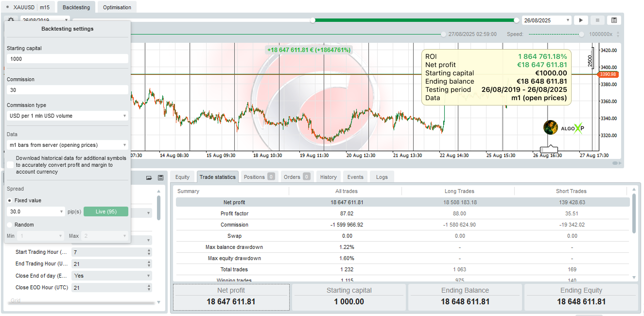
Task: Click the Close EOD Hour stepper arrows
Action: (149, 288)
